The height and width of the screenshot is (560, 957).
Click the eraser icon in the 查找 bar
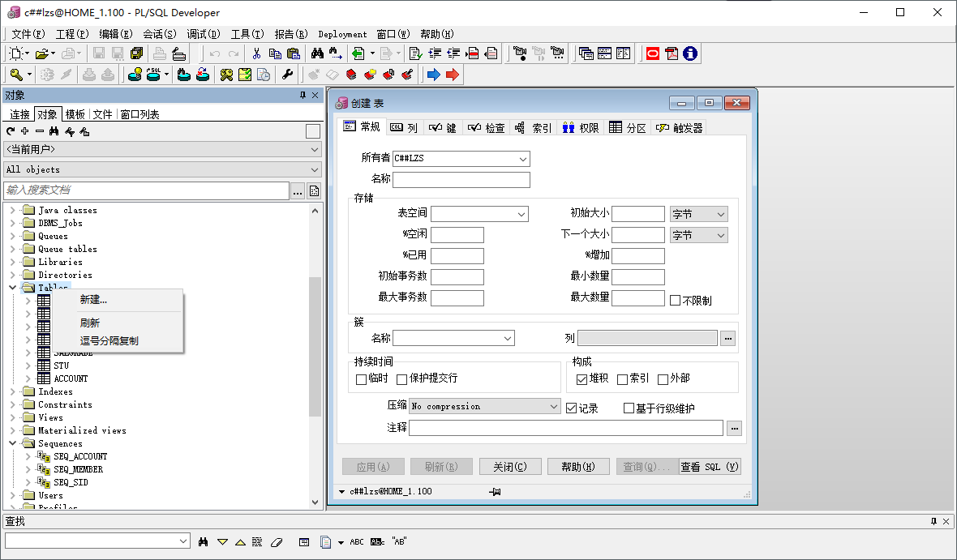[277, 541]
